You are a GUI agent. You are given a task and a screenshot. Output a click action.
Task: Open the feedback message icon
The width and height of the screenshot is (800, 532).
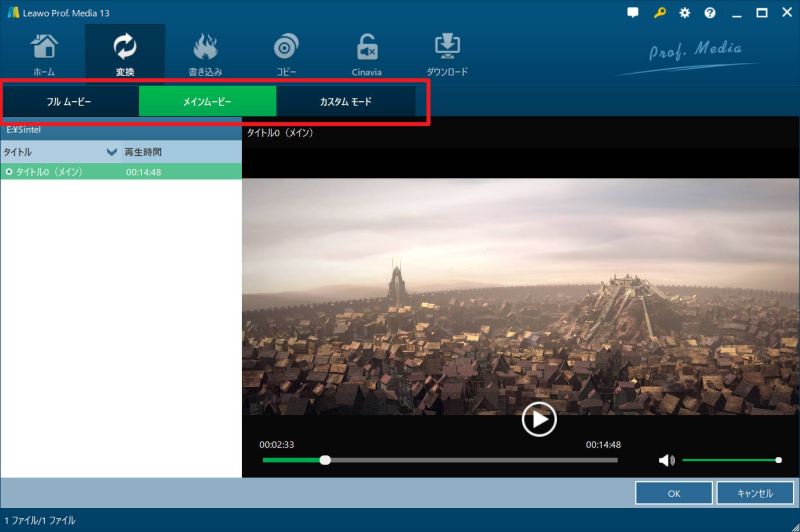coord(634,13)
